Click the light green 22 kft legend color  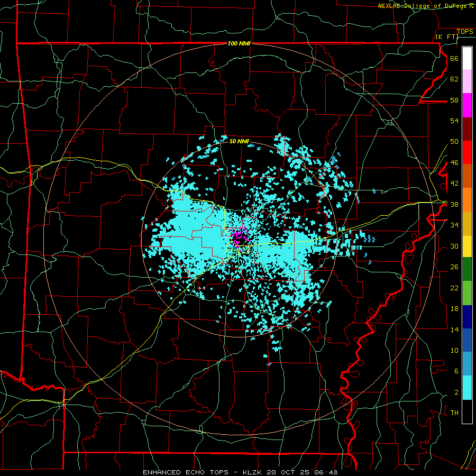coord(467,293)
